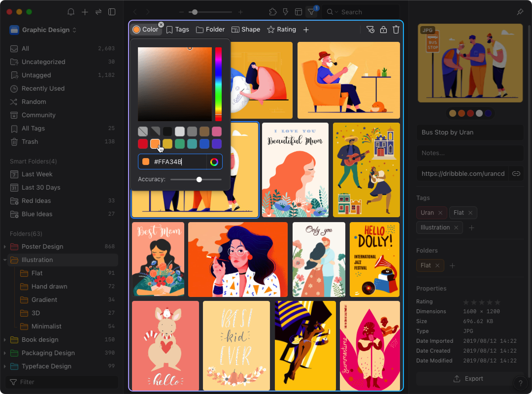The width and height of the screenshot is (532, 394).
Task: Select the orange color swatch in picker
Action: coord(155,144)
